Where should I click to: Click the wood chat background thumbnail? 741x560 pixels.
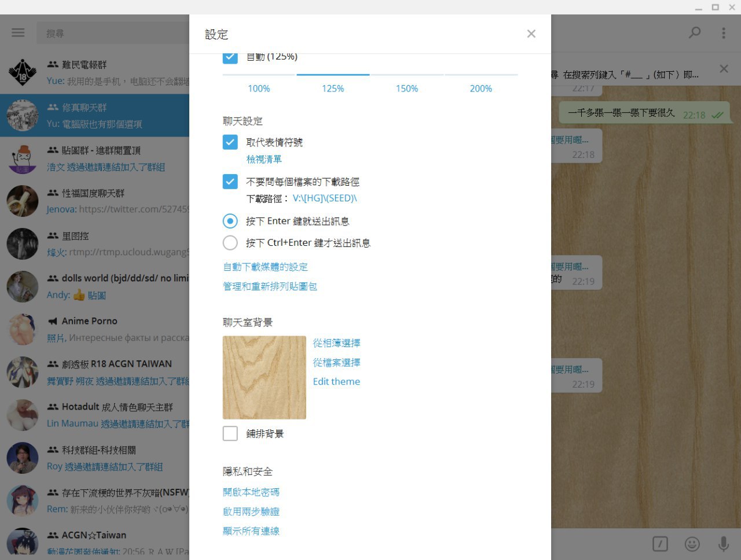tap(265, 377)
